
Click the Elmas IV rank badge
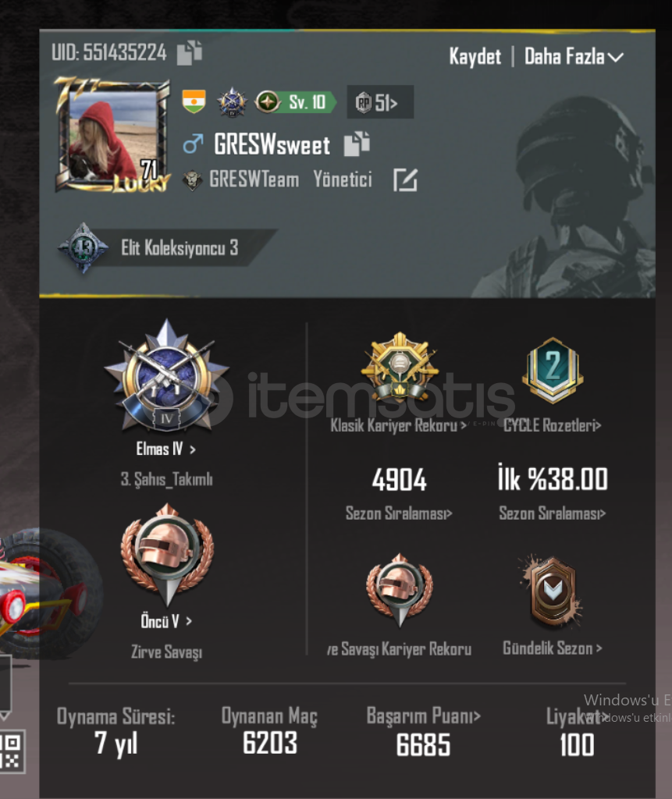(166, 377)
